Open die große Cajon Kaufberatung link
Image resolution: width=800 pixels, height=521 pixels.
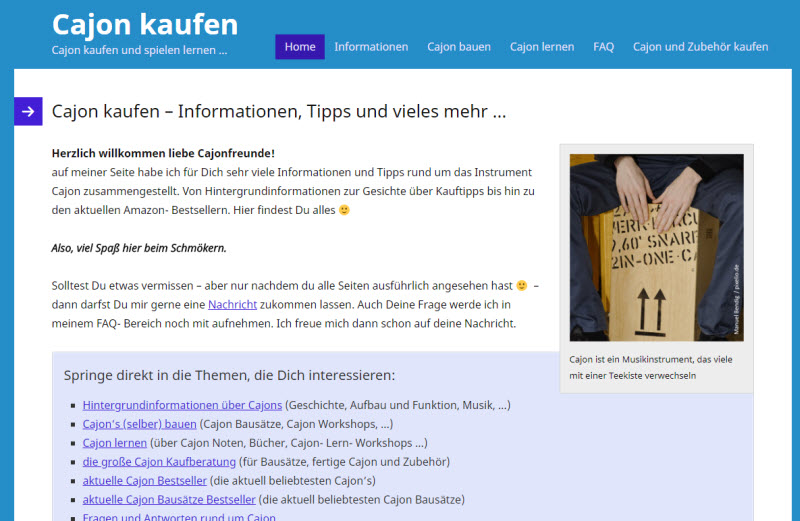(160, 462)
